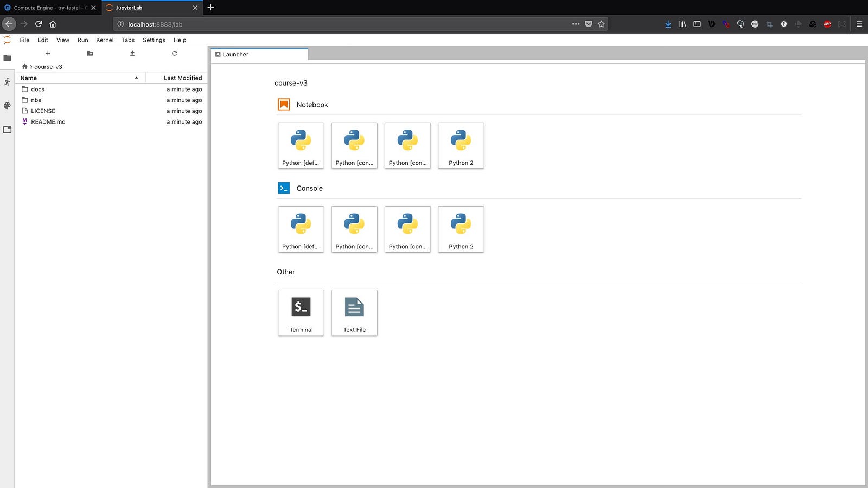The image size is (868, 488).
Task: Click course-v3 in the breadcrumb
Action: pos(48,67)
